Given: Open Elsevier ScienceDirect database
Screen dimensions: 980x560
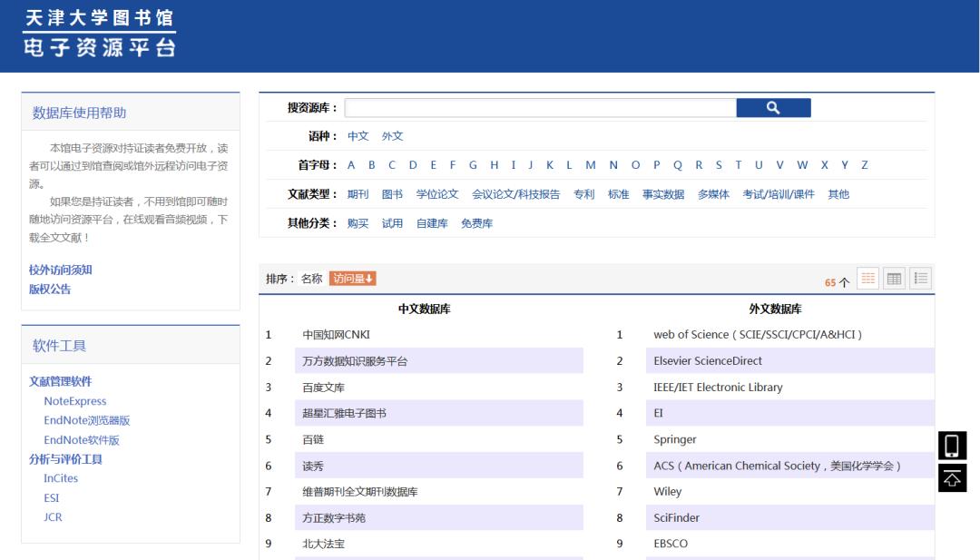Looking at the screenshot, I should click(708, 361).
